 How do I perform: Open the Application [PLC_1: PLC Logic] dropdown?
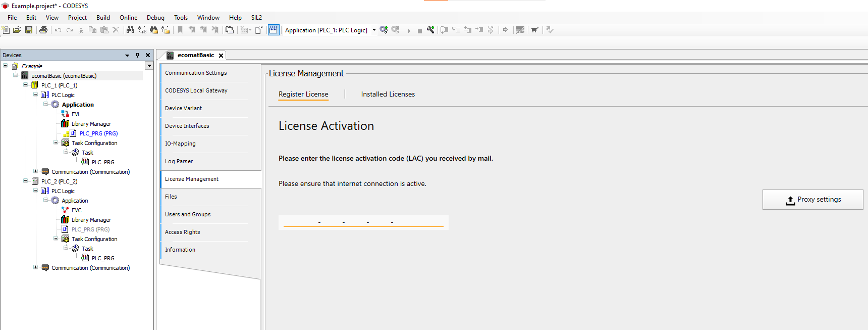pyautogui.click(x=374, y=30)
